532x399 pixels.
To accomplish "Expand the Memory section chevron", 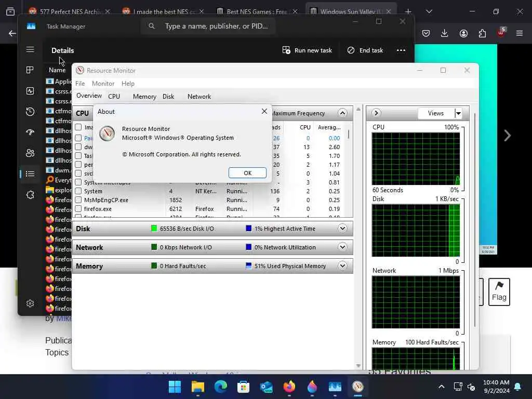I will (342, 265).
